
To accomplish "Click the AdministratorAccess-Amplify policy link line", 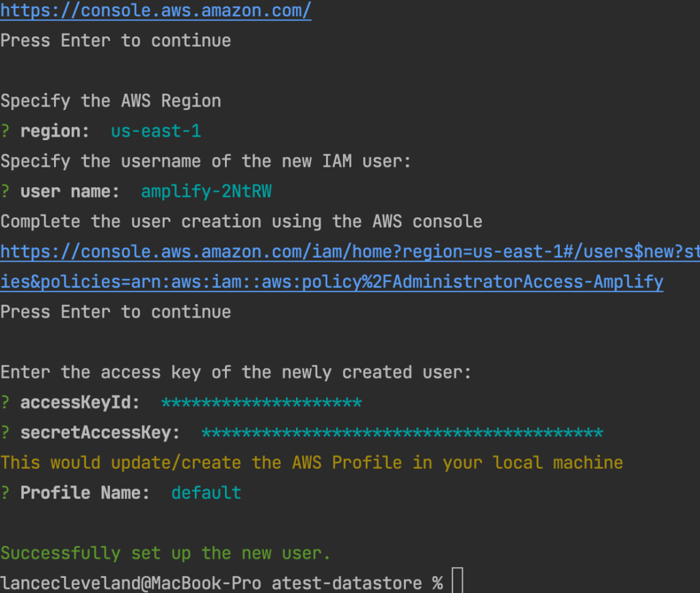I will [332, 282].
